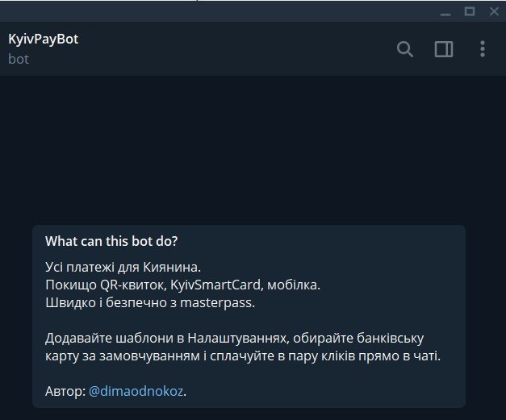Minimize the Telegram window
The width and height of the screenshot is (506, 420).
click(445, 11)
